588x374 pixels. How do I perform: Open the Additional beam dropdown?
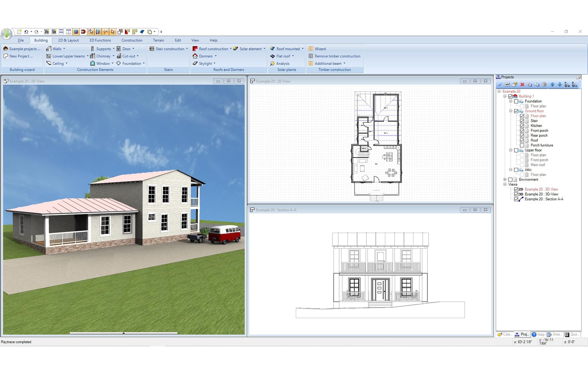tap(344, 63)
